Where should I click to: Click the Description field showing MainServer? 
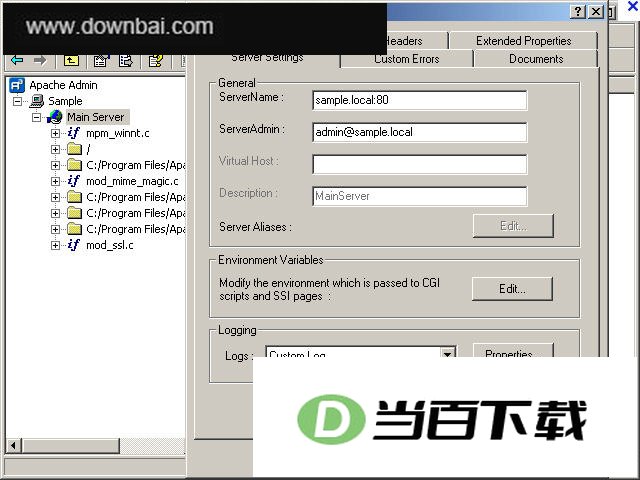420,196
